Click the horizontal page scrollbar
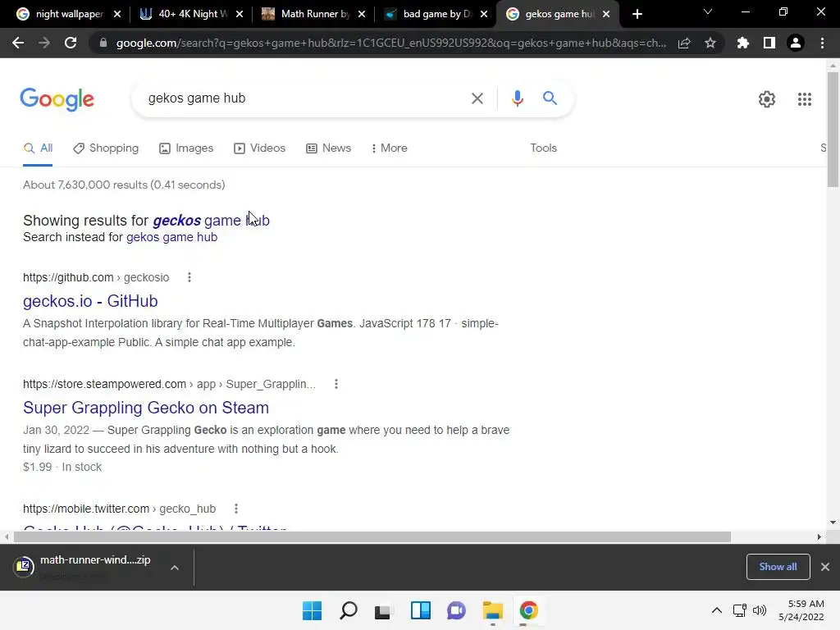The height and width of the screenshot is (630, 840). 372,536
